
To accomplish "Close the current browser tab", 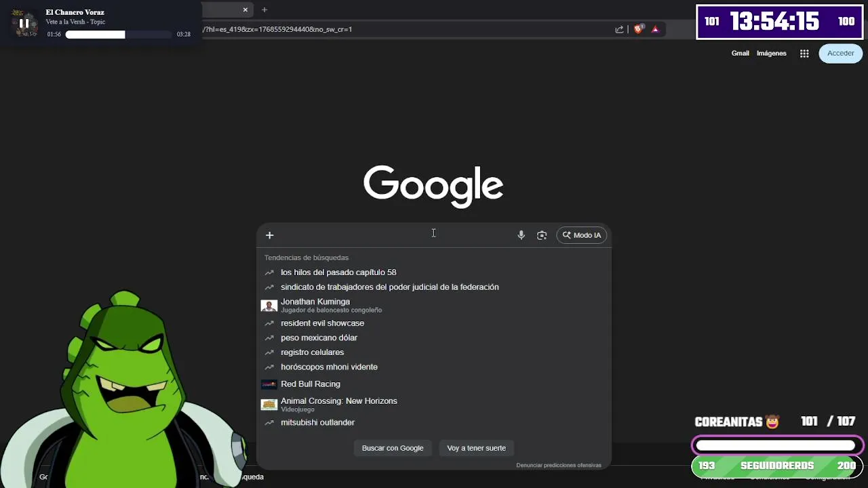I will [x=245, y=9].
